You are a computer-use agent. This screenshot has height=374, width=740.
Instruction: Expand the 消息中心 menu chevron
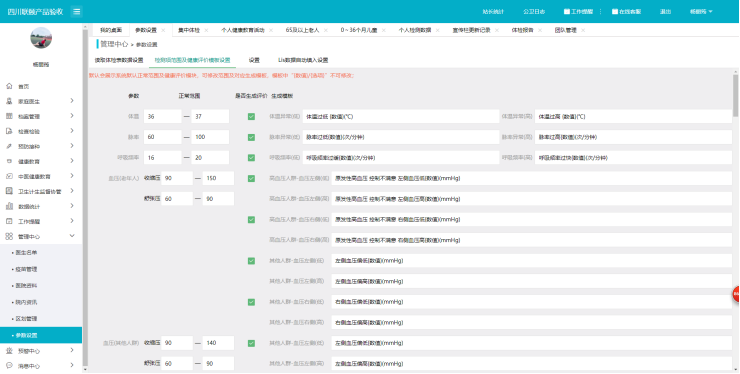[x=72, y=365]
